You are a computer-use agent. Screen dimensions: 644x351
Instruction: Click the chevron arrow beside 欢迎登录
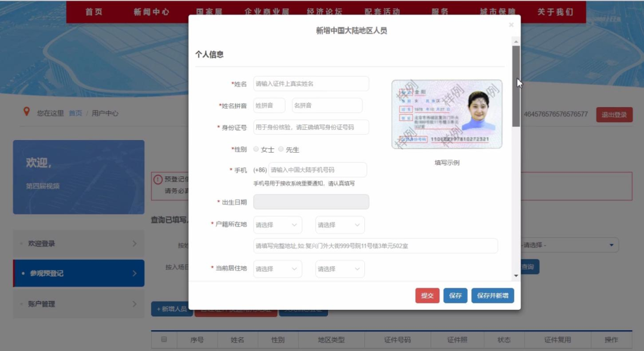134,244
